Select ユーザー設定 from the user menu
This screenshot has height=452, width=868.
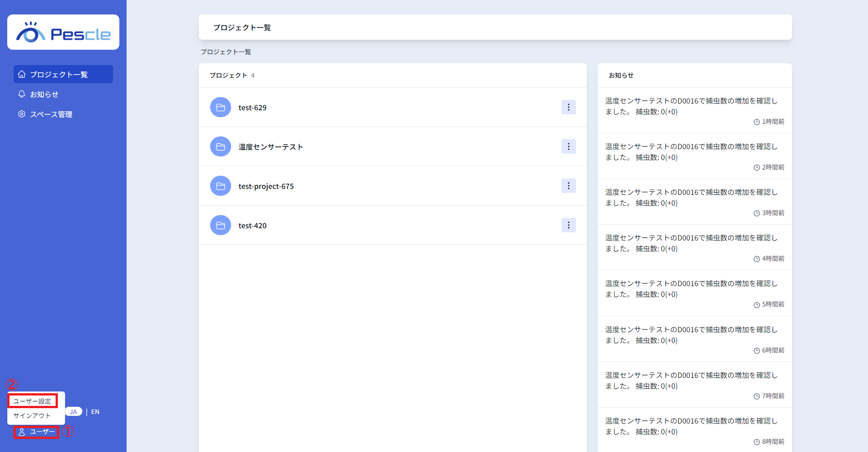(33, 401)
